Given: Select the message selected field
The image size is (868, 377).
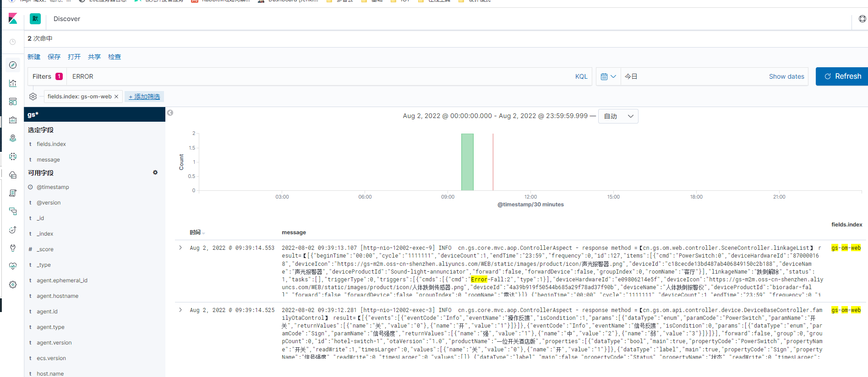Looking at the screenshot, I should click(x=49, y=160).
